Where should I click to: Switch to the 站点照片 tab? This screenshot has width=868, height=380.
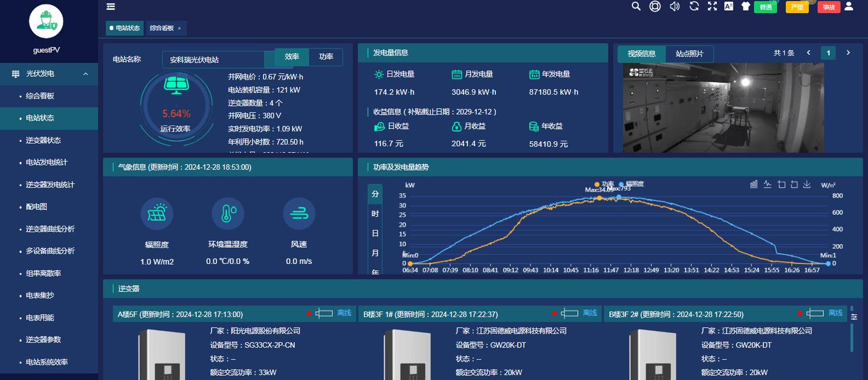coord(690,54)
